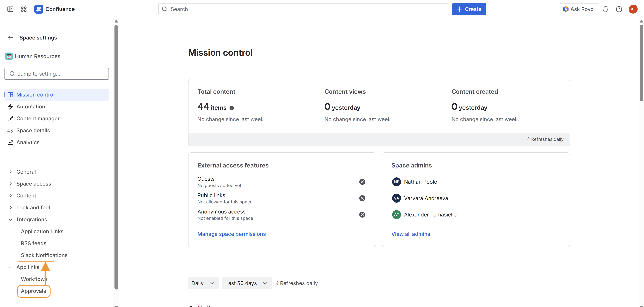Open the AF profile avatar menu
Screen dimensions: 644x307
point(633,9)
